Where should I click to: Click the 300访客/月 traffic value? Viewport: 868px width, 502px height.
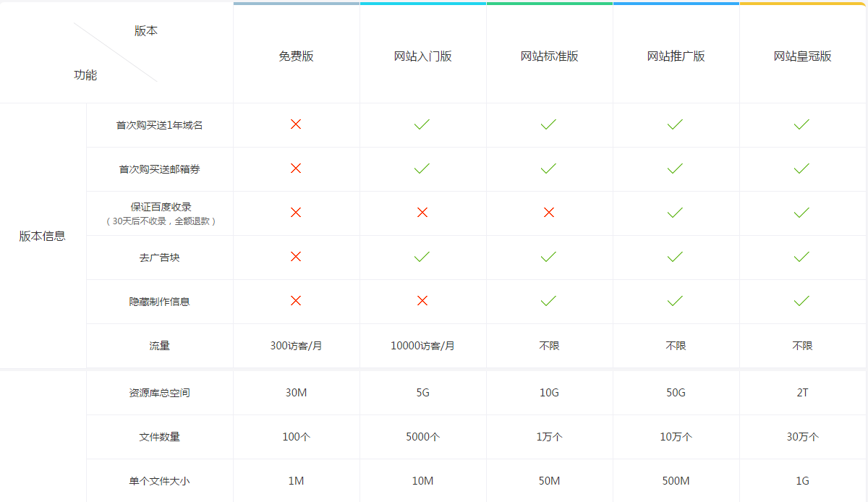tap(297, 346)
